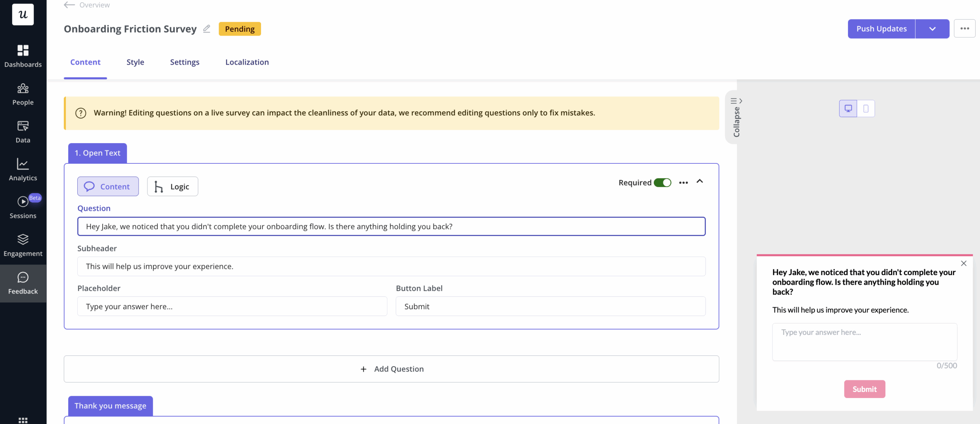This screenshot has height=424, width=980.
Task: Open the Analytics section
Action: tap(23, 170)
